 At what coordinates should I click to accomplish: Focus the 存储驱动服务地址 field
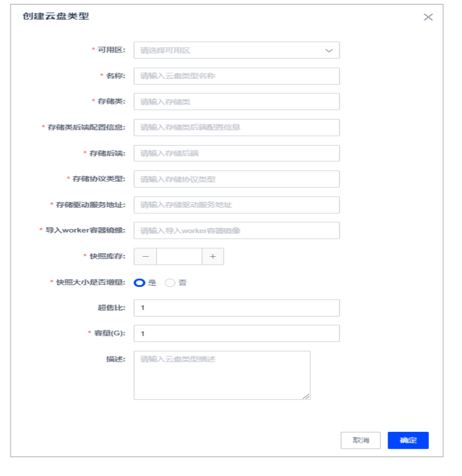coord(236,205)
